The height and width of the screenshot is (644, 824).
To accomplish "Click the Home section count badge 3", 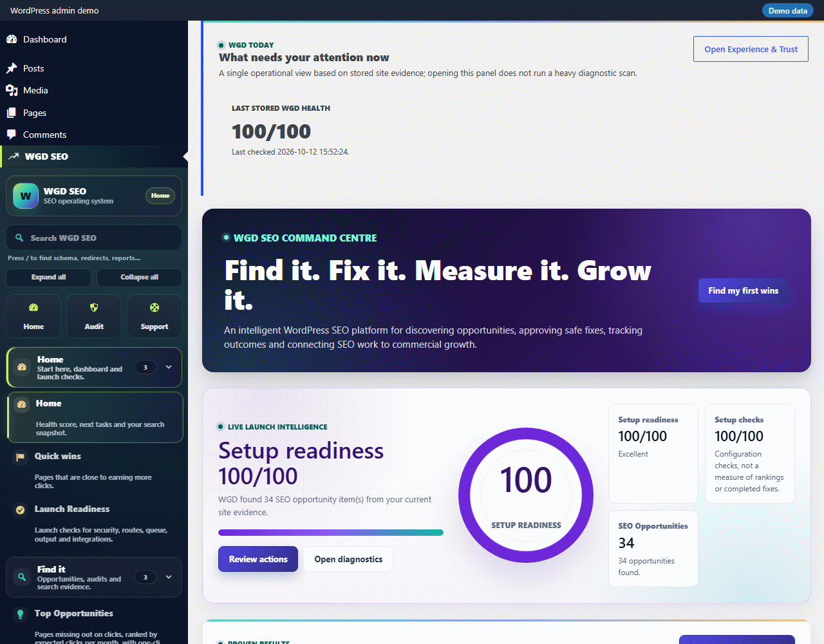I will pos(145,367).
